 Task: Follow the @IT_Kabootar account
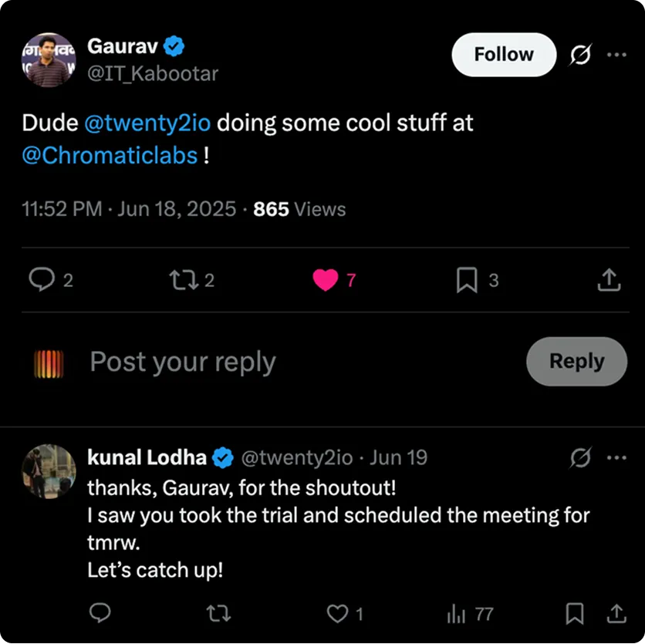tap(504, 54)
